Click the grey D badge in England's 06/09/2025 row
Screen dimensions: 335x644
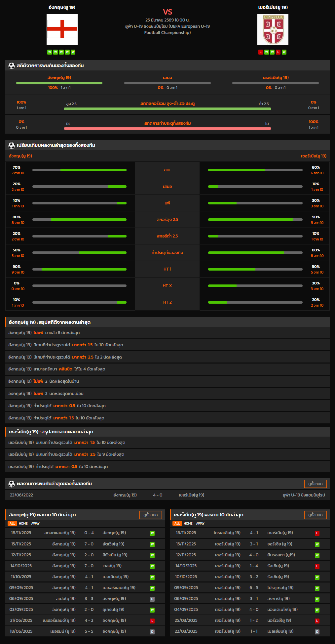coord(152,599)
